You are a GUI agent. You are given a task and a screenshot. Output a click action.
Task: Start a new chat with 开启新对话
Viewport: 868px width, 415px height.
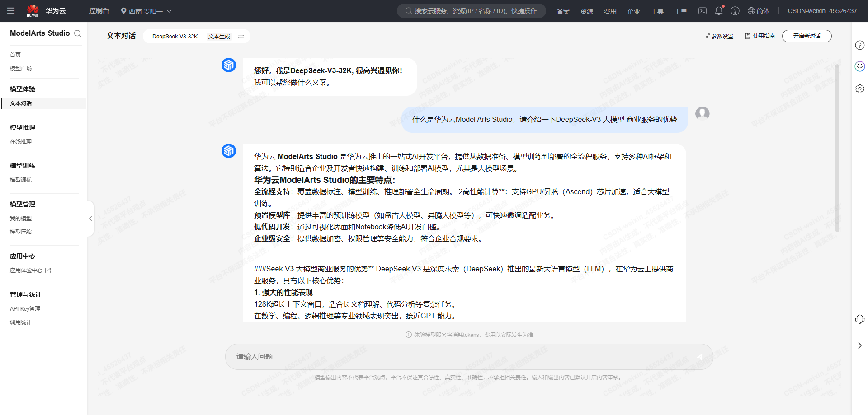coord(807,36)
